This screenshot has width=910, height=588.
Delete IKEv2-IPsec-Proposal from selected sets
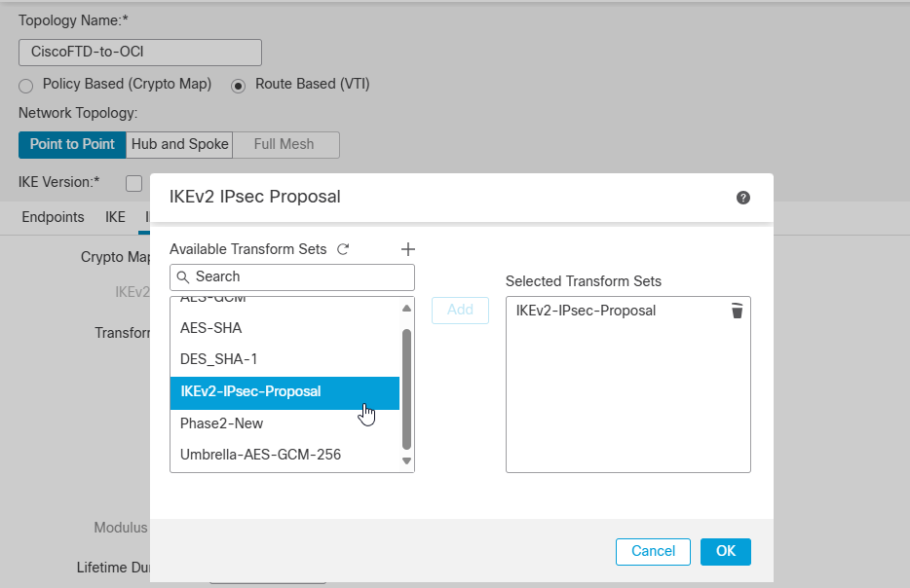[738, 311]
